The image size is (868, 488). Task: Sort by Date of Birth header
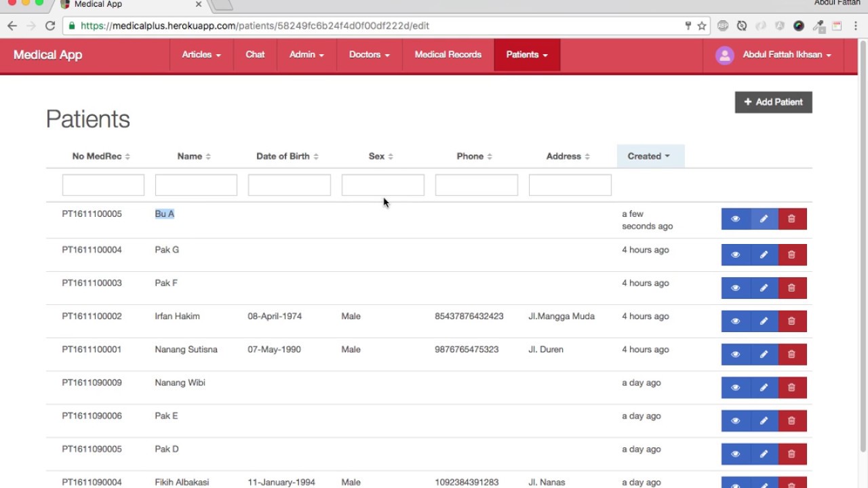pos(288,156)
